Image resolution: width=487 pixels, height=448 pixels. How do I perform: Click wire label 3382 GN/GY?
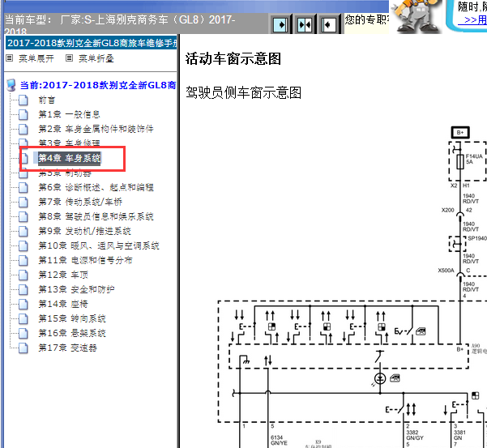pos(415,435)
